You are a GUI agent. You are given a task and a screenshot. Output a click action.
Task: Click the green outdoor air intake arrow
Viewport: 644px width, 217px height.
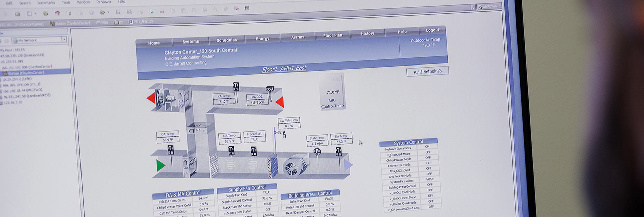click(161, 165)
